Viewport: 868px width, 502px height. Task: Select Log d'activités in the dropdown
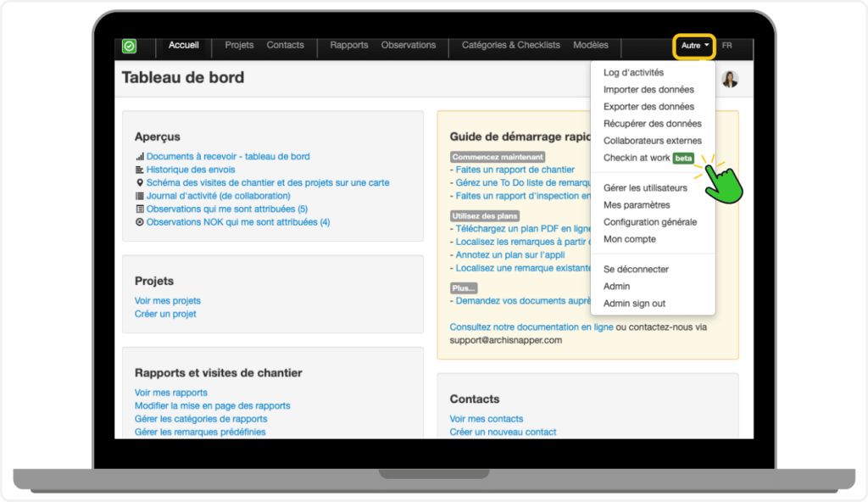click(633, 73)
